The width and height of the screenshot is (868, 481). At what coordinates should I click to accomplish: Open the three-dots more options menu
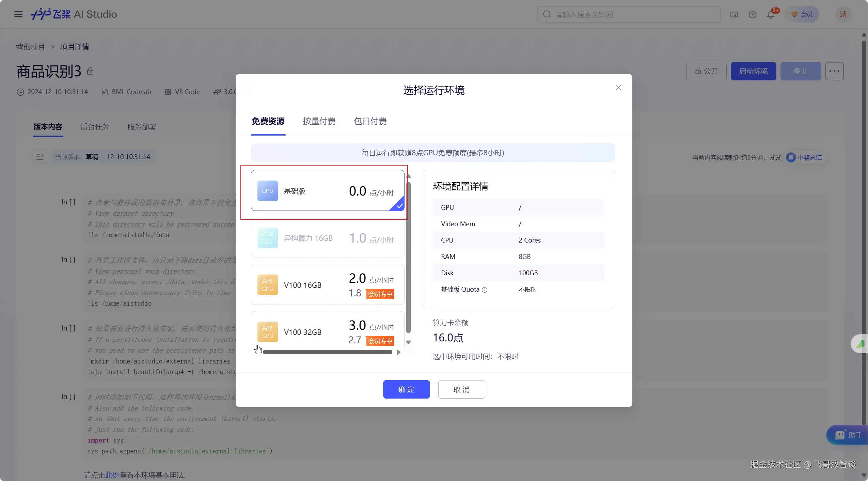click(x=834, y=71)
